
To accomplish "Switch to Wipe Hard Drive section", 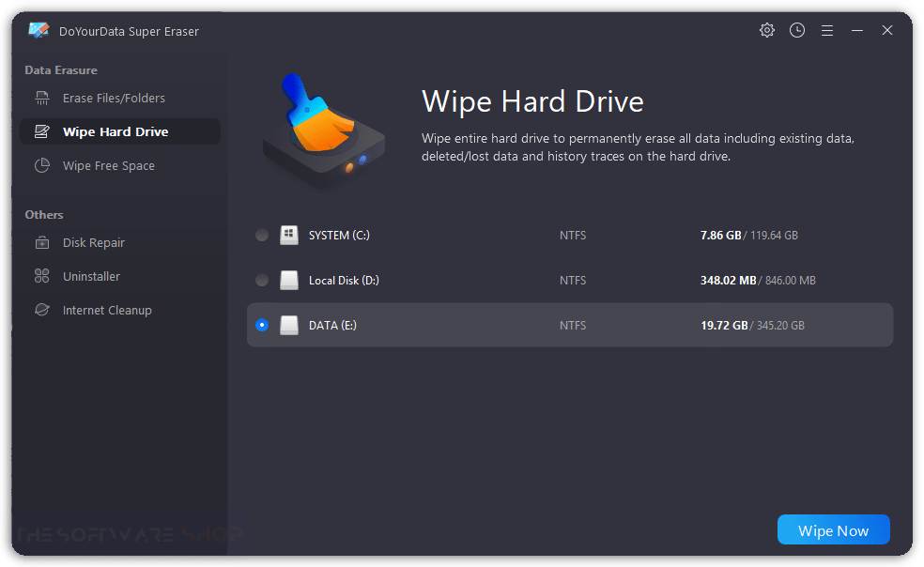I will pos(120,131).
